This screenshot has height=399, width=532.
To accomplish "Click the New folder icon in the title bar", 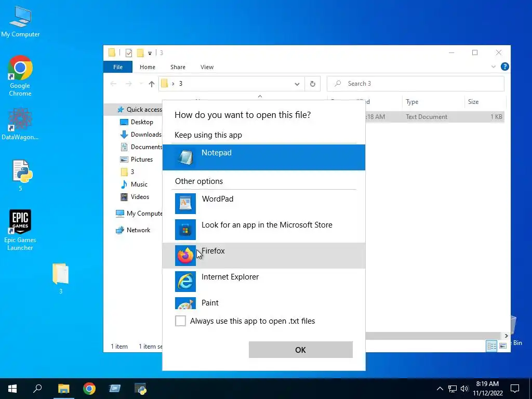I will click(x=140, y=52).
